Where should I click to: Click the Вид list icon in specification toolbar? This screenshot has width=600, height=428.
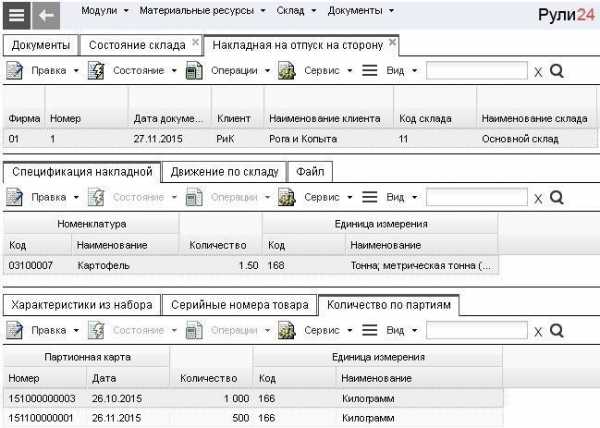point(370,197)
